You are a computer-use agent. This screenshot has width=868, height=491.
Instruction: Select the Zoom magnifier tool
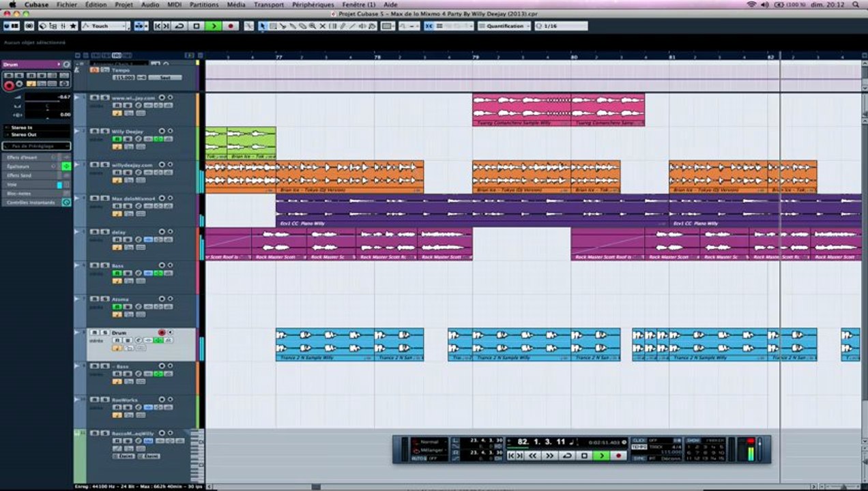point(313,26)
